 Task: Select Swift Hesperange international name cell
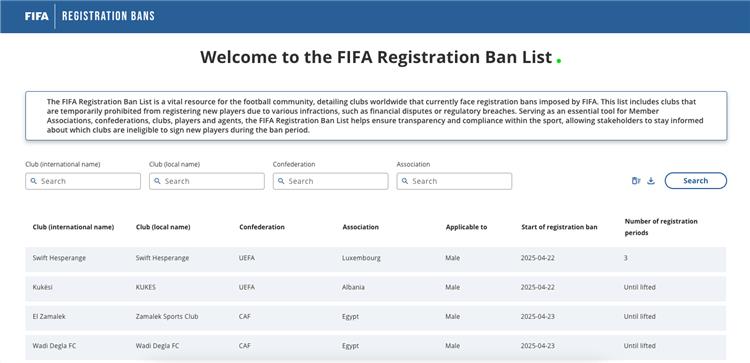(59, 258)
